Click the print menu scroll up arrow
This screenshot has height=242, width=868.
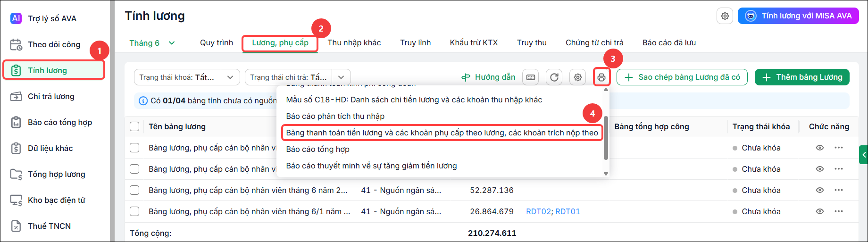[x=606, y=89]
